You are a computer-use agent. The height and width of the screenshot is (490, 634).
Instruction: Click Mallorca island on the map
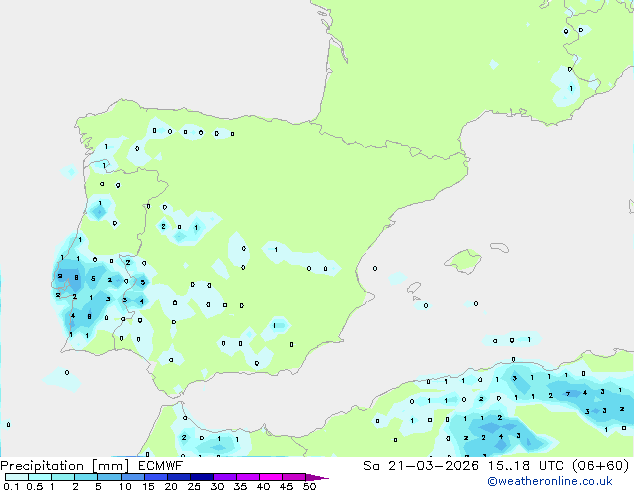click(x=464, y=261)
